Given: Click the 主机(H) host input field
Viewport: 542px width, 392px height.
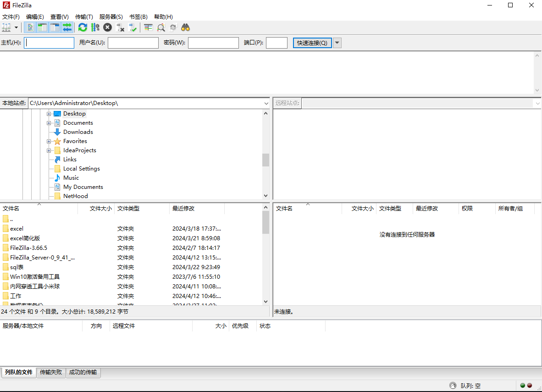Looking at the screenshot, I should pyautogui.click(x=49, y=43).
